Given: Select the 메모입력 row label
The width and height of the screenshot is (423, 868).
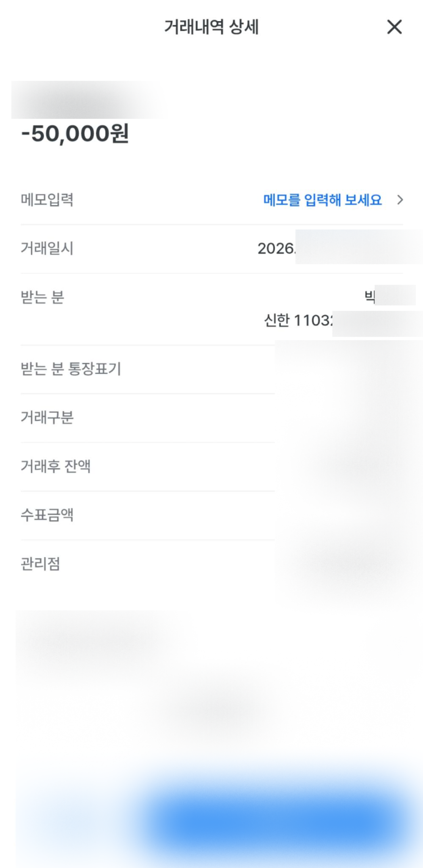Looking at the screenshot, I should 47,200.
